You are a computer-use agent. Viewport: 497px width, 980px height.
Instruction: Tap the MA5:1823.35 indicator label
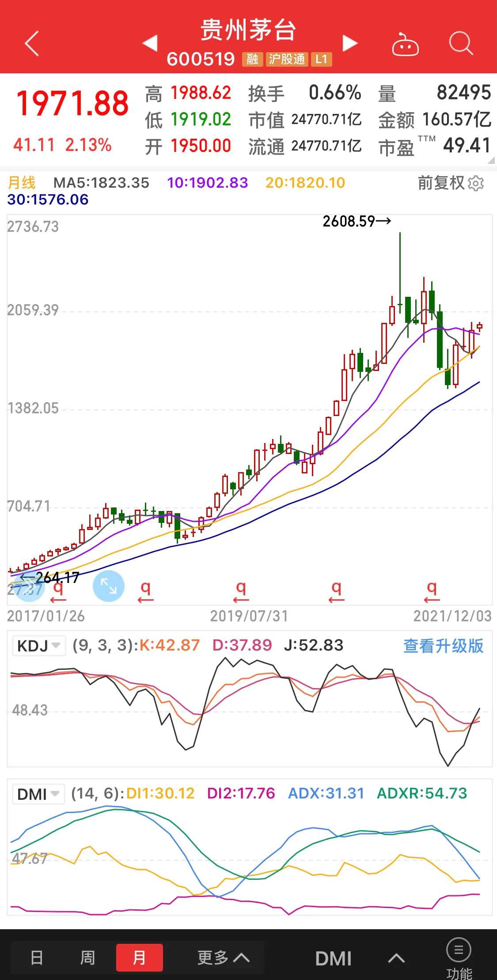coord(101,183)
